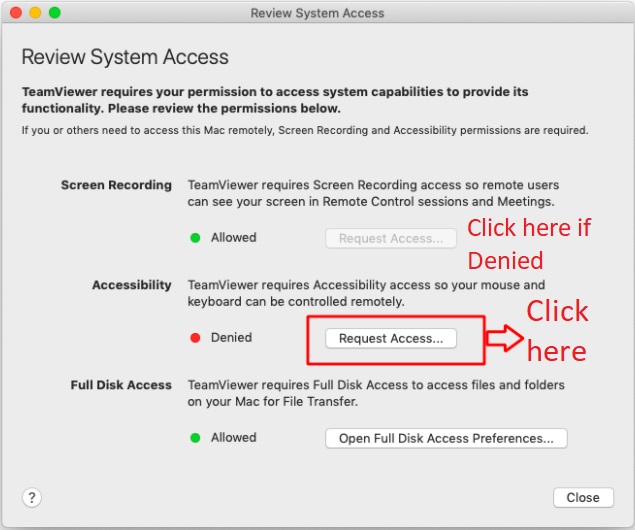Zoom the window with the green button
Screen dimensions: 635x530
tap(55, 13)
